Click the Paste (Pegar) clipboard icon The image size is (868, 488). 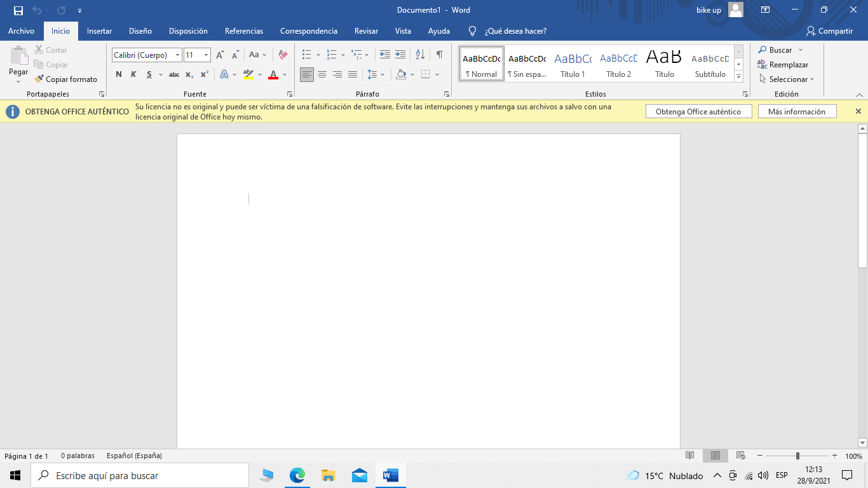pyautogui.click(x=18, y=55)
